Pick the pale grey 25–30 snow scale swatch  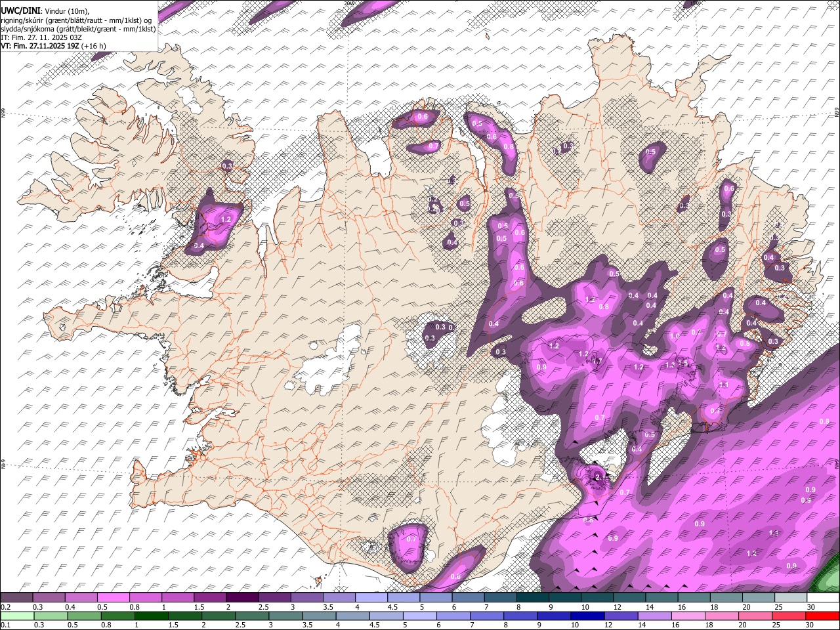click(x=791, y=598)
